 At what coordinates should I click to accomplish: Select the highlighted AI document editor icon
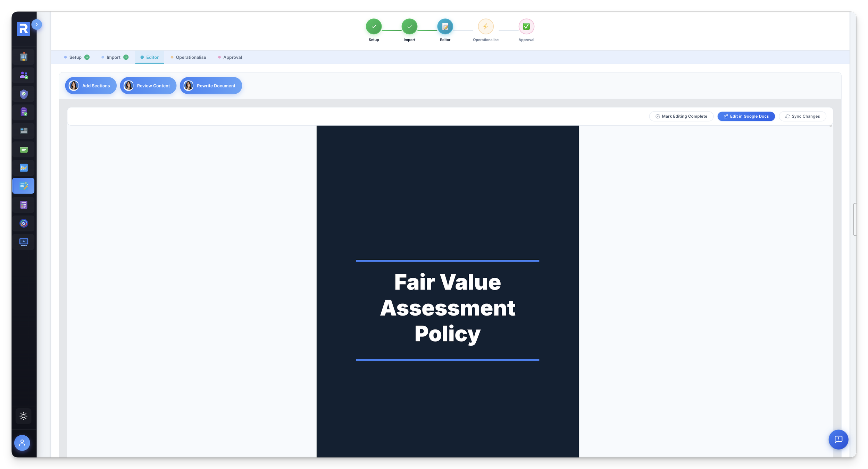point(23,186)
